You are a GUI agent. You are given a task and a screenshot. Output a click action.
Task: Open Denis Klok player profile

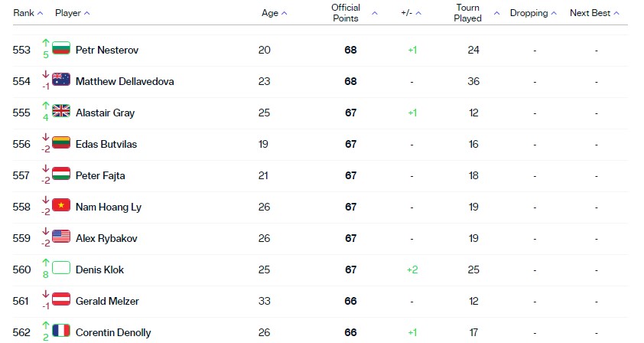tap(99, 269)
